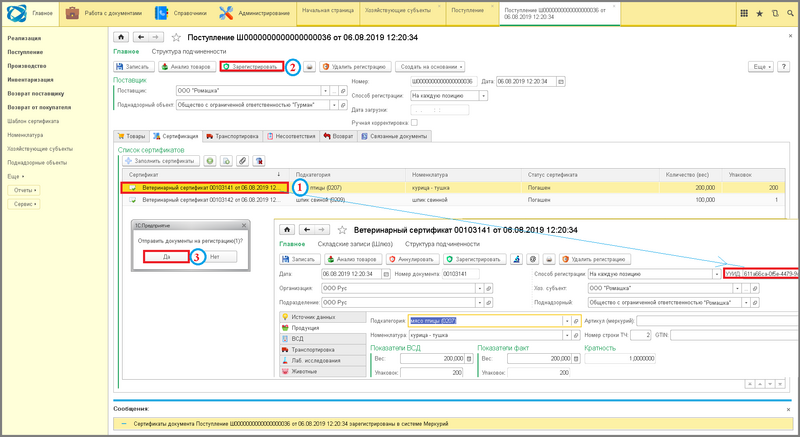This screenshot has width=800, height=437.
Task: Click Да in the 1С:Предприятие dialog
Action: 166,256
